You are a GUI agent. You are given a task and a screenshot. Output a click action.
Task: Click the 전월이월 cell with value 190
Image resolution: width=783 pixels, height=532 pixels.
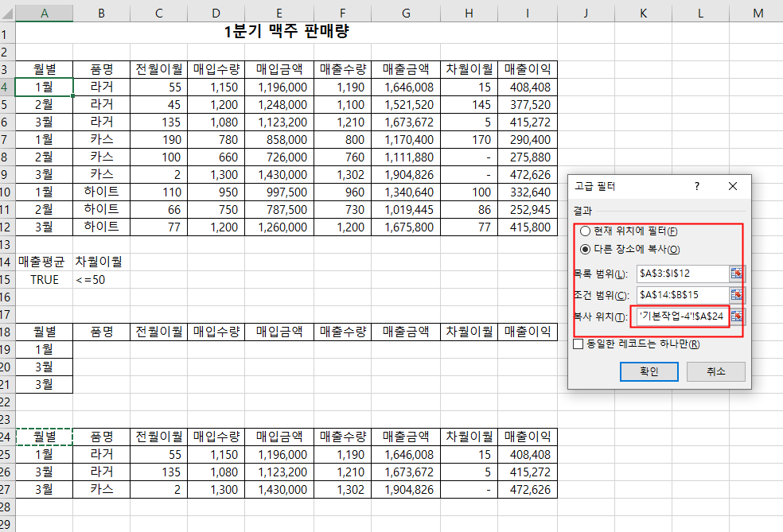pyautogui.click(x=159, y=140)
